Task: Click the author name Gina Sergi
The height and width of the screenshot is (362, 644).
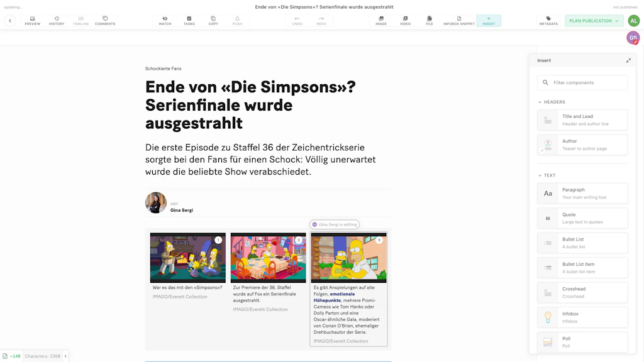Action: coord(182,210)
